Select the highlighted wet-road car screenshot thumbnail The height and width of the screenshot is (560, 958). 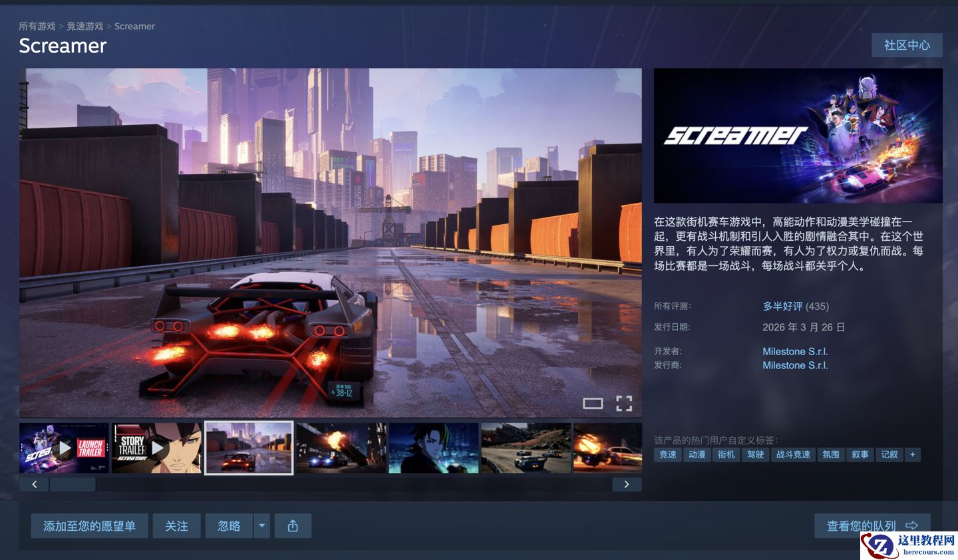[x=249, y=448]
